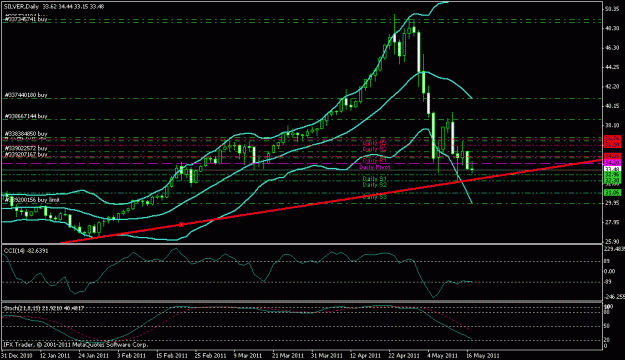
Task: Click the 29.95 price axis value
Action: (x=612, y=203)
